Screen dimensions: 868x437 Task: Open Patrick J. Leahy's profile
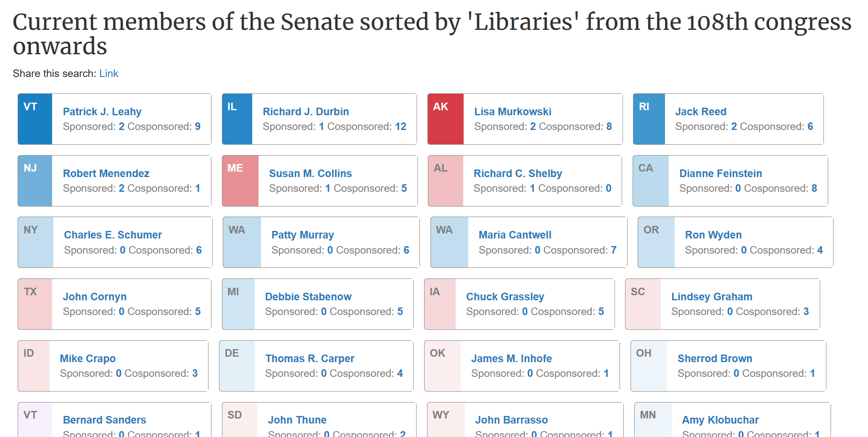point(102,111)
